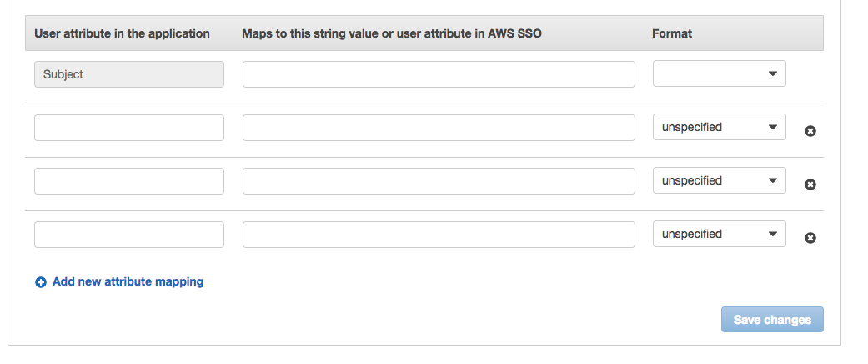Screen dimensions: 868x364
Task: Click the Add new attribute mapping link
Action: tap(128, 281)
